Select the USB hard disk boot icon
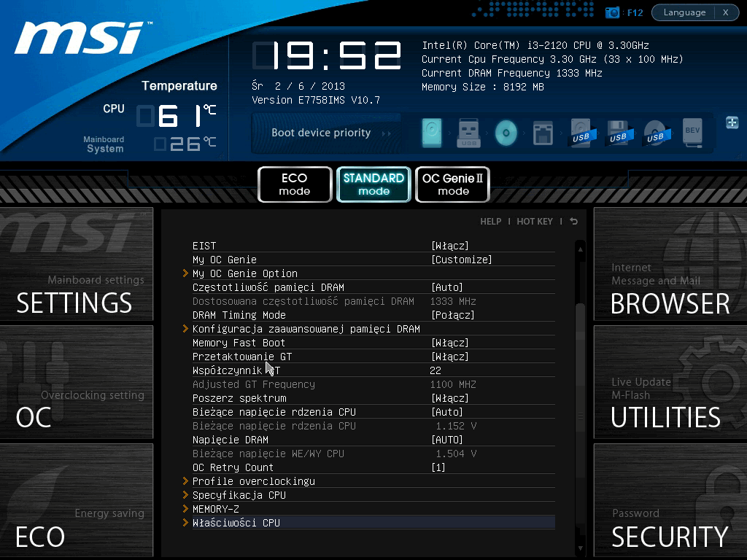747x560 pixels. 581,133
